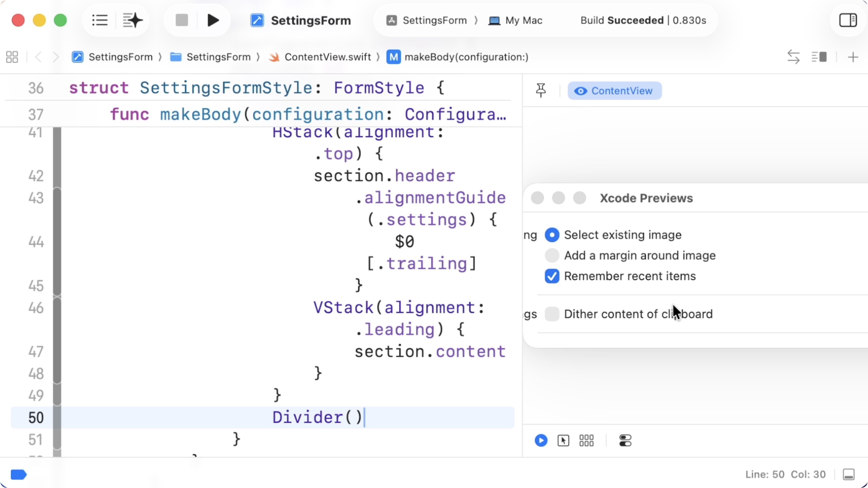Uncheck 'Remember recent items' checkbox
868x488 pixels.
tap(552, 276)
